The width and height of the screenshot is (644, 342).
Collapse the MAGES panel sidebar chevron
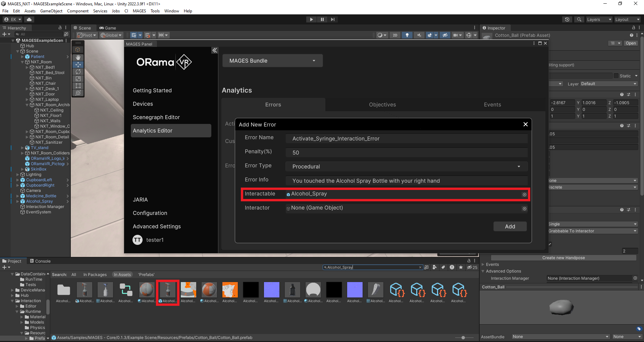(x=215, y=50)
